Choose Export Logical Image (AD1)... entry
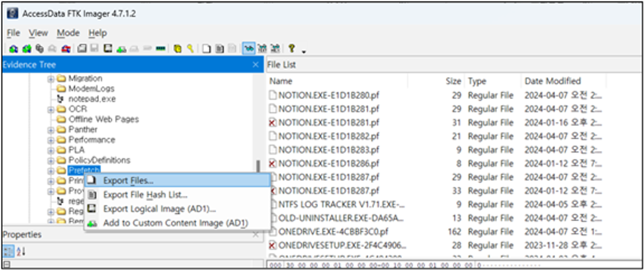This screenshot has height=270, width=644. (x=177, y=209)
